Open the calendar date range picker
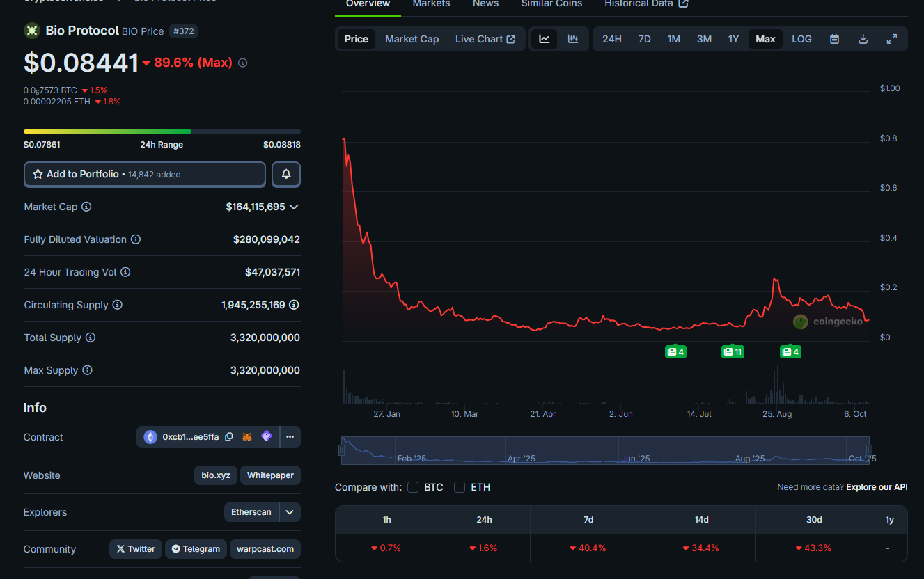Image resolution: width=924 pixels, height=579 pixels. pyautogui.click(x=834, y=39)
